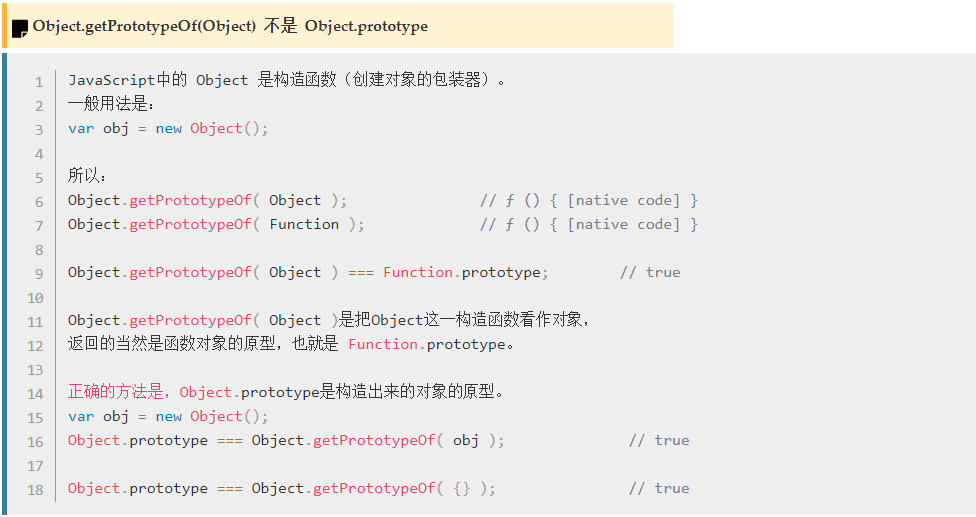Click line number 1 in gutter
The height and width of the screenshot is (517, 976).
coord(39,82)
